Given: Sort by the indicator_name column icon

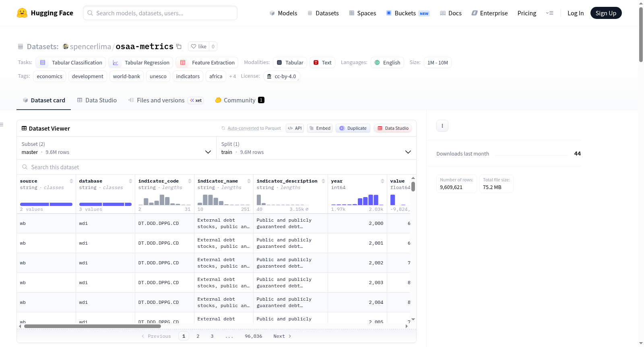Looking at the screenshot, I should pyautogui.click(x=249, y=181).
